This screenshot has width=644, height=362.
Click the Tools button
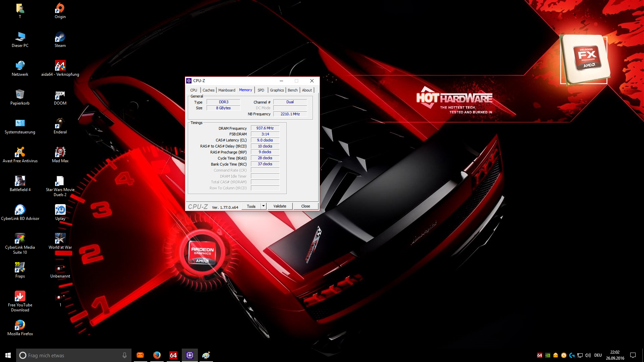click(x=251, y=206)
